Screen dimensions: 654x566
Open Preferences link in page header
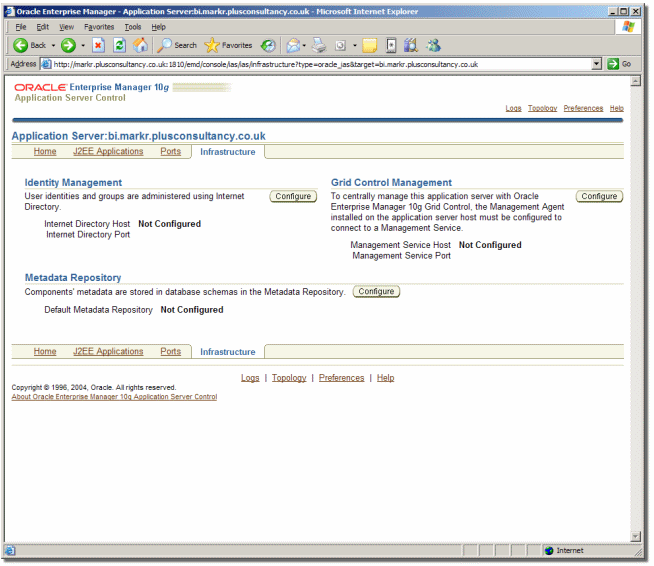(583, 108)
